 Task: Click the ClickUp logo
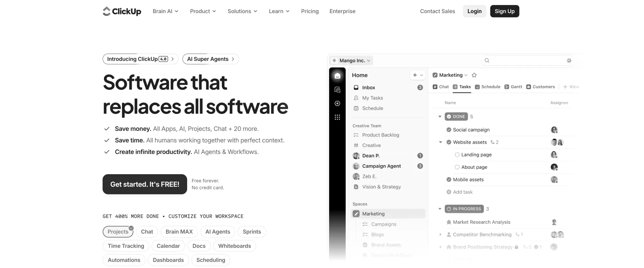point(122,11)
